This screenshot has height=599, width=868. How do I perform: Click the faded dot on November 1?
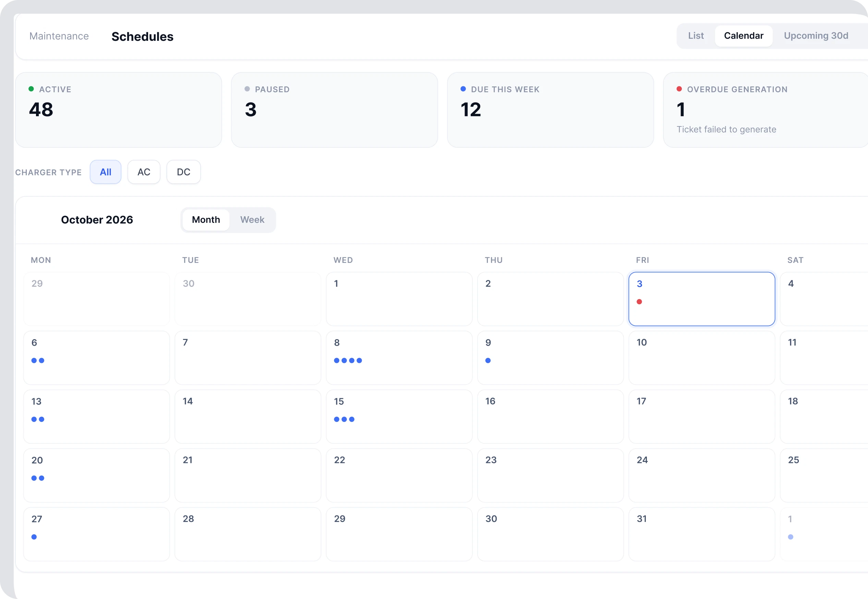791,537
